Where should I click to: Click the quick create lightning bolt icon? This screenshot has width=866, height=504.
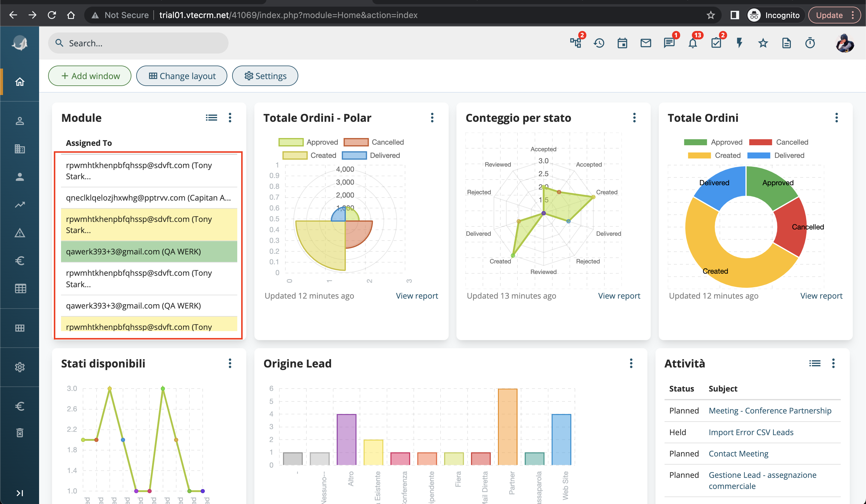739,43
